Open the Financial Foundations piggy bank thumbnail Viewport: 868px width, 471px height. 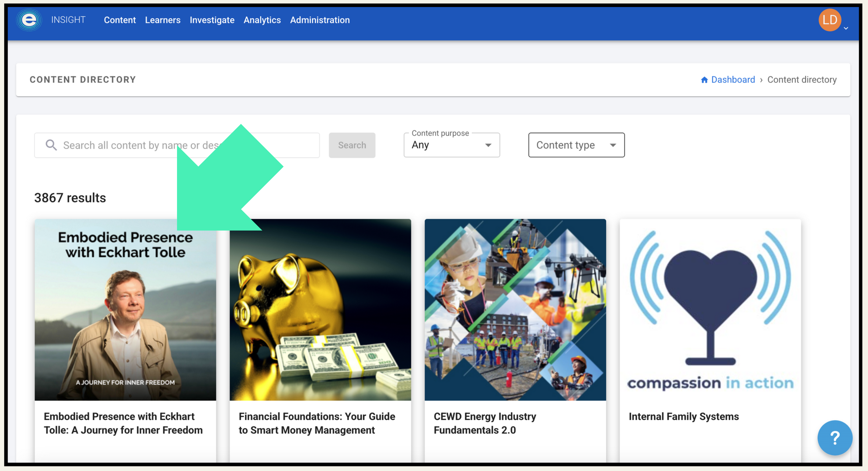[x=320, y=309]
